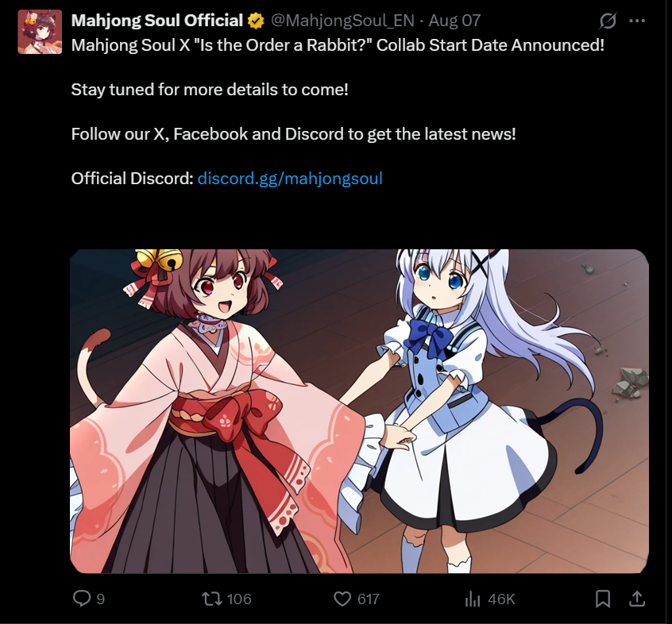Share the post via the upload arrow icon
Screen dimensions: 672x624
pyautogui.click(x=637, y=599)
